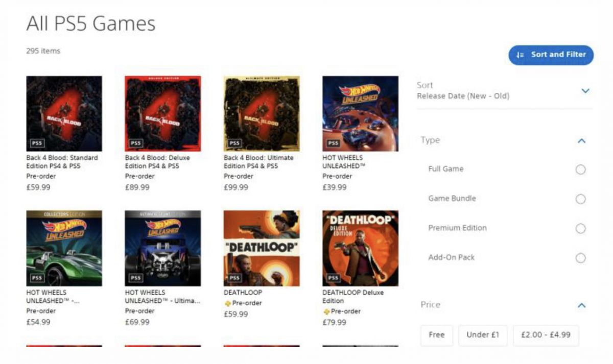The image size is (613, 364).
Task: Collapse the Type filter section
Action: pos(581,140)
